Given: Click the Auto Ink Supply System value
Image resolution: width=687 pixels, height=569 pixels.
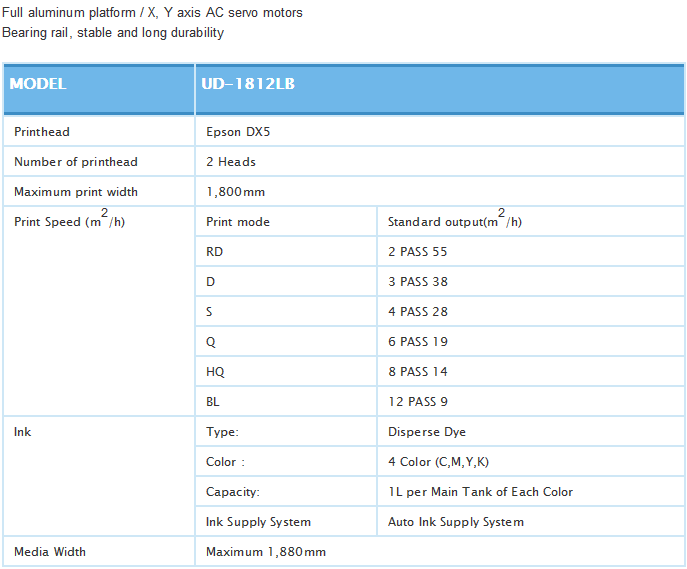Looking at the screenshot, I should click(456, 522).
